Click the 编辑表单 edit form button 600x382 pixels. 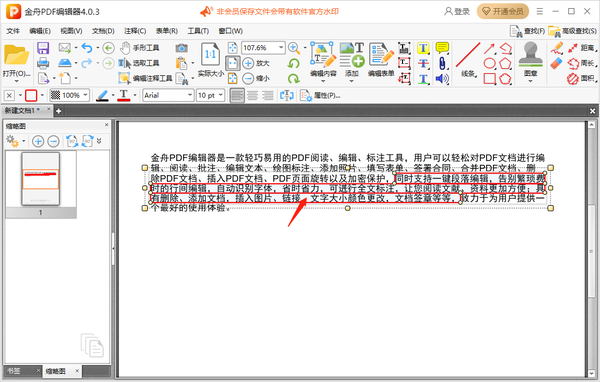pos(381,59)
